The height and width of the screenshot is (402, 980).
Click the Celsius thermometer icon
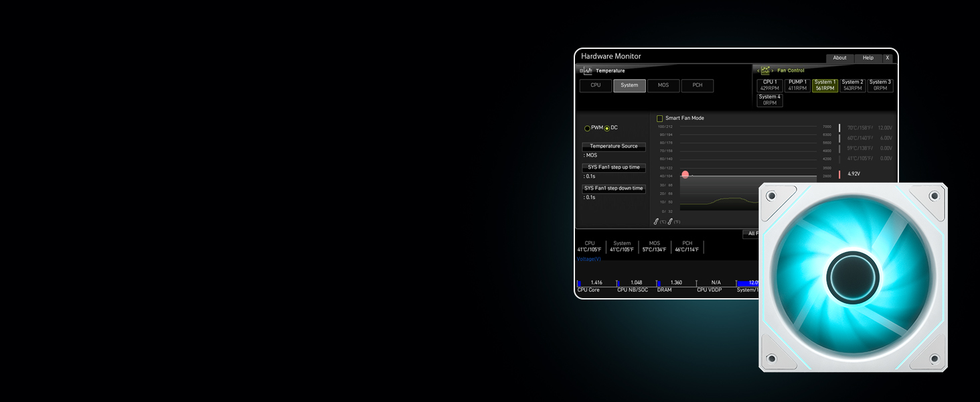(657, 221)
